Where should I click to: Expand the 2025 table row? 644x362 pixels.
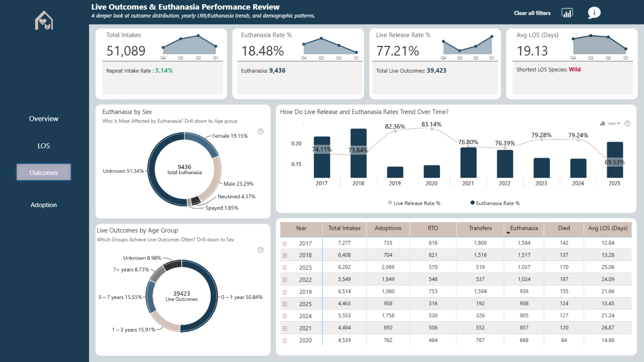pos(285,304)
